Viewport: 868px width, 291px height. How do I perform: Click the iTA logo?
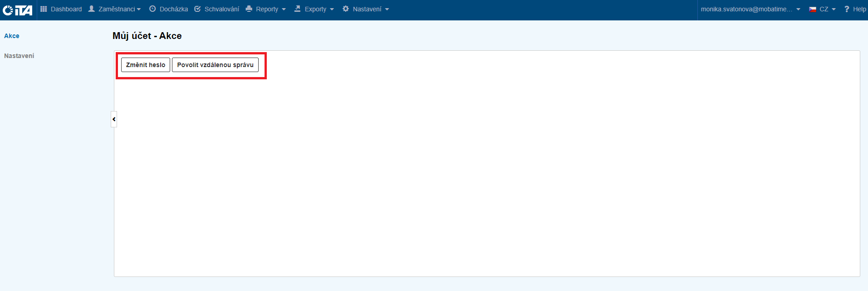coord(18,10)
